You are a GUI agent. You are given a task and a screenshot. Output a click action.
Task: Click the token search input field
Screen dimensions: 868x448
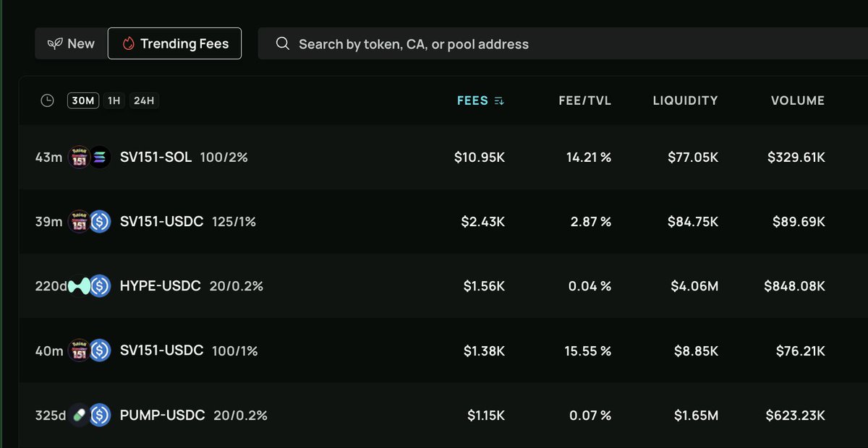(x=563, y=44)
